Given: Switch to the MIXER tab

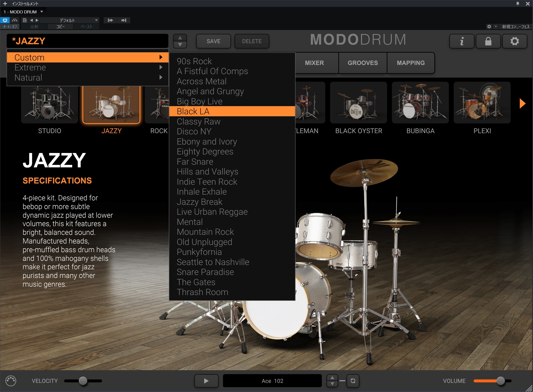Looking at the screenshot, I should click(x=314, y=63).
